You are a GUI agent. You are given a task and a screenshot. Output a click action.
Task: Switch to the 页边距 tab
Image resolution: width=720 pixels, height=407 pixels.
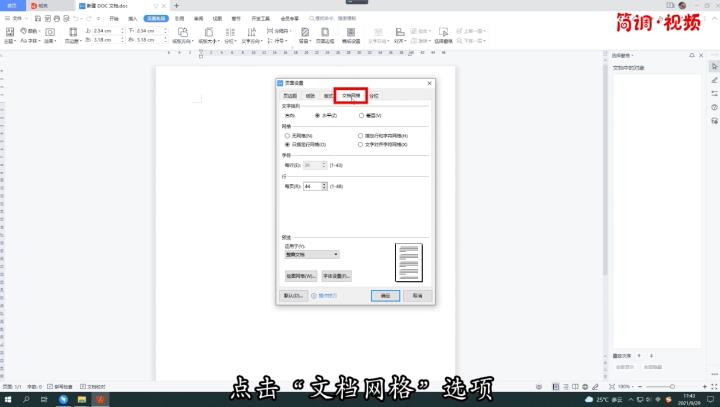tap(290, 95)
